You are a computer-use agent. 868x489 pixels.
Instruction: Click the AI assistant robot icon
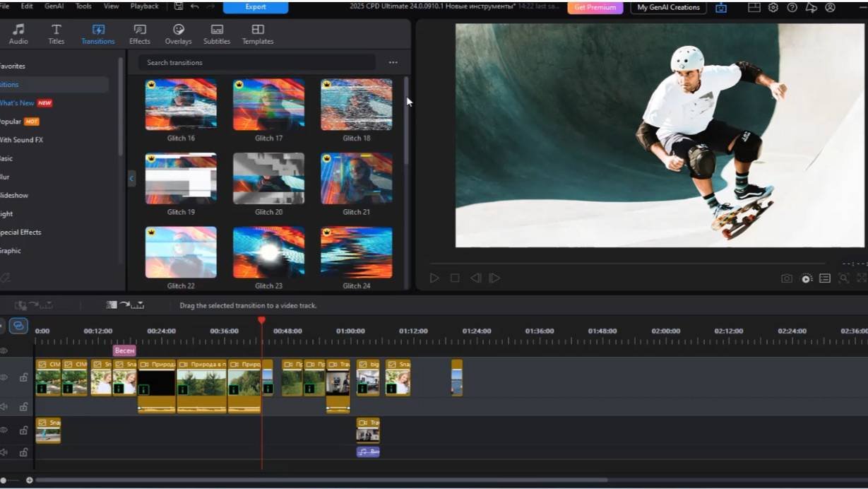720,8
